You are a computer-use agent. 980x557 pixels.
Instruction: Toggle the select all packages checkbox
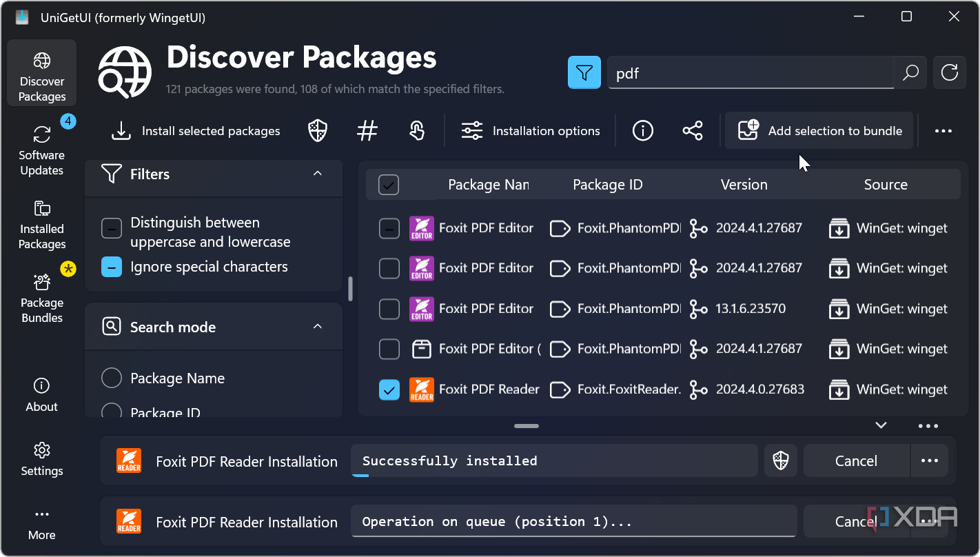389,185
